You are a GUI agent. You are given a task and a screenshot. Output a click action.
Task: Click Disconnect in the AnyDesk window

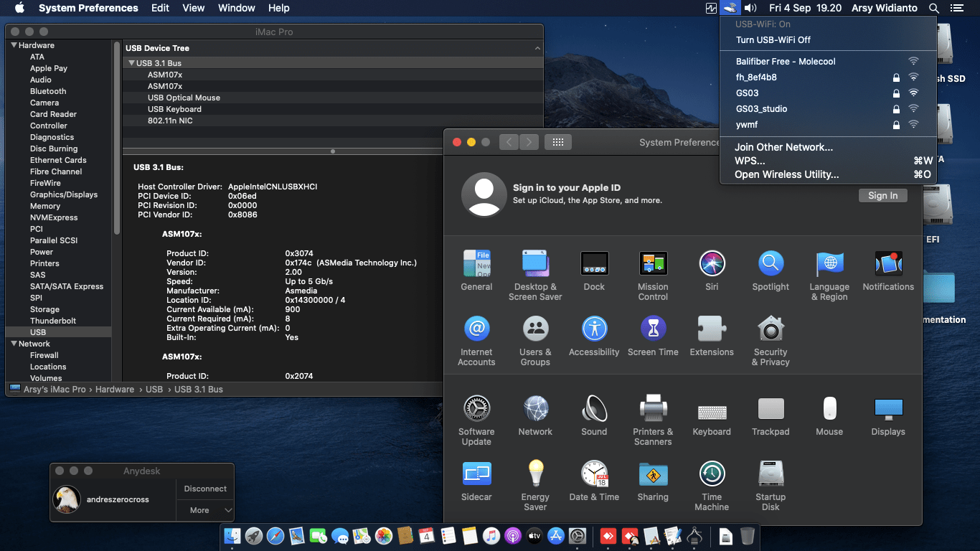click(x=205, y=489)
